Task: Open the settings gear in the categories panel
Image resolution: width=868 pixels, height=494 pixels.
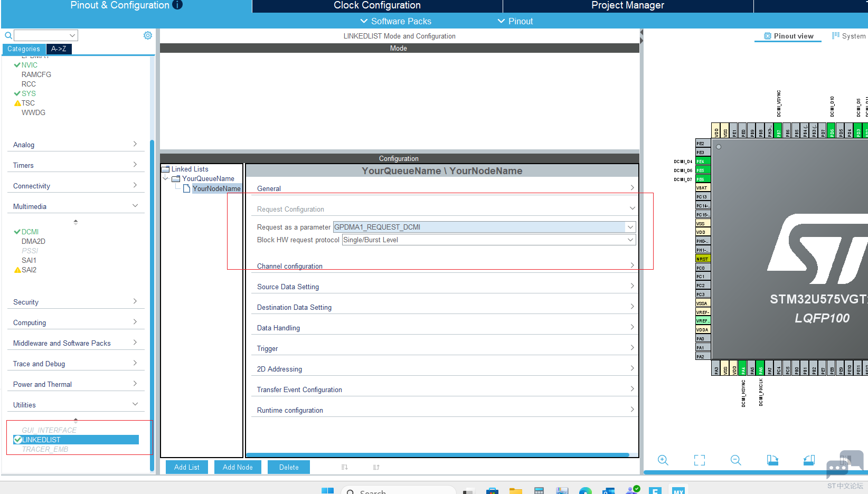Action: tap(148, 35)
